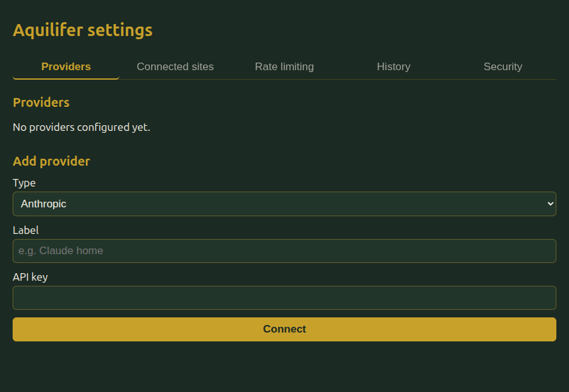Click the 'Label' field label
The width and height of the screenshot is (569, 392).
[x=26, y=230]
